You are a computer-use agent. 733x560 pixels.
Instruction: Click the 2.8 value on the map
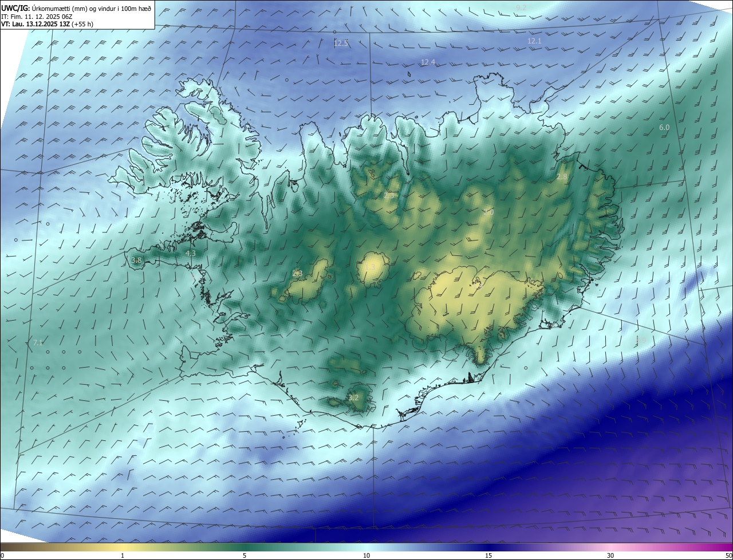[x=562, y=177]
